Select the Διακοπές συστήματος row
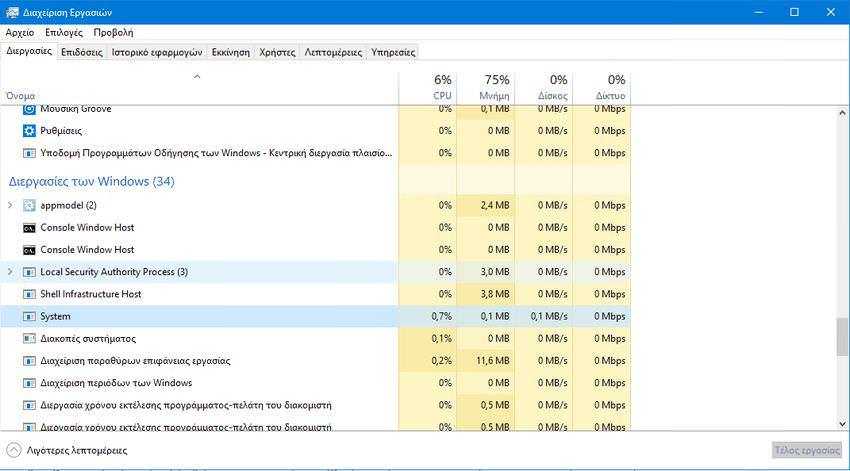This screenshot has height=471, width=850. tap(315, 339)
